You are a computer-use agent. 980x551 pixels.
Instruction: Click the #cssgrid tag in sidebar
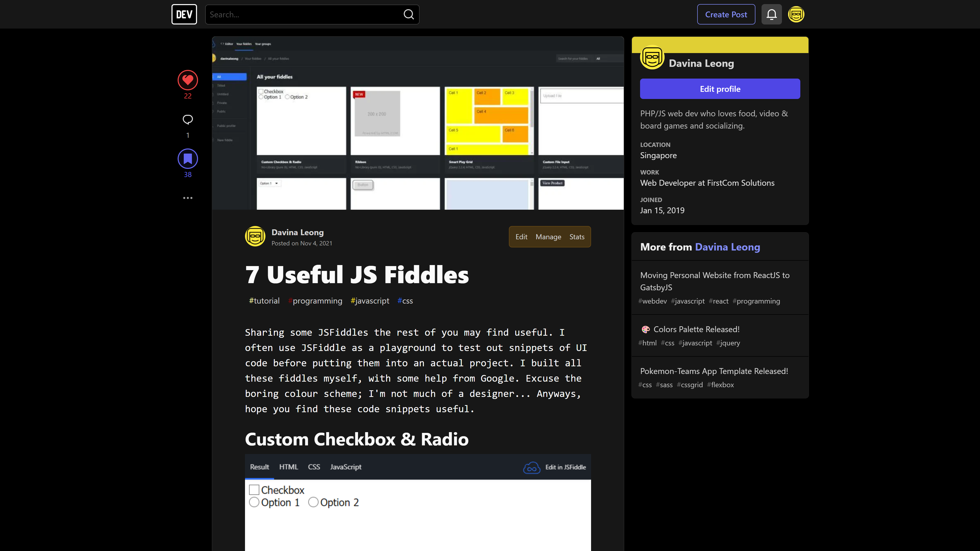tap(690, 385)
